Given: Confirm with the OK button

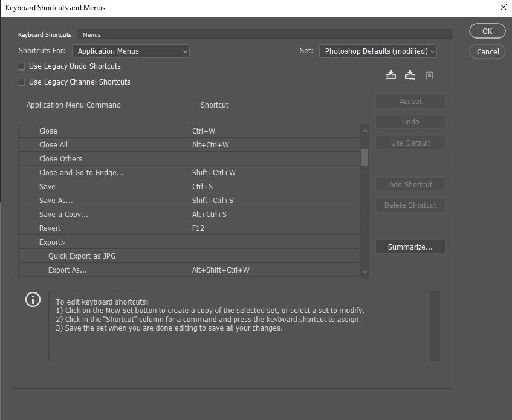Looking at the screenshot, I should click(487, 31).
